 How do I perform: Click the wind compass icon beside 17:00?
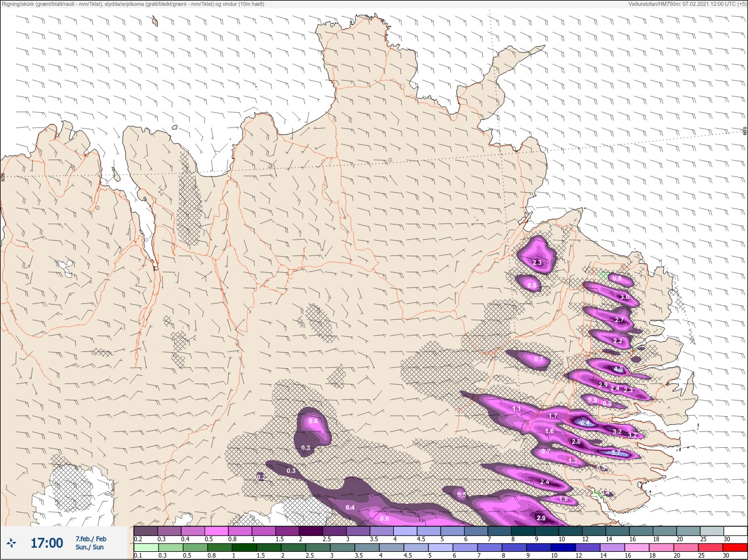12,543
